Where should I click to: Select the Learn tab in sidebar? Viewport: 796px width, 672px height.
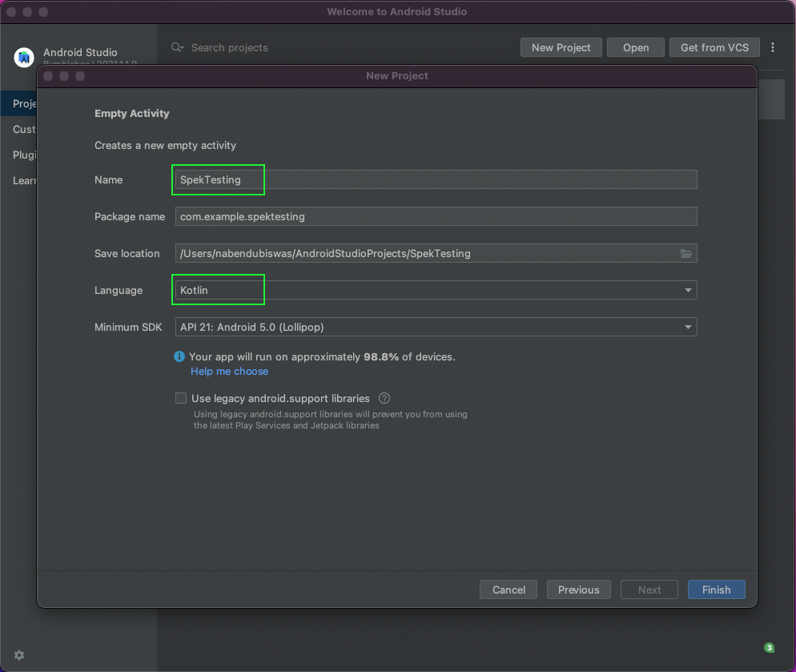pos(18,180)
